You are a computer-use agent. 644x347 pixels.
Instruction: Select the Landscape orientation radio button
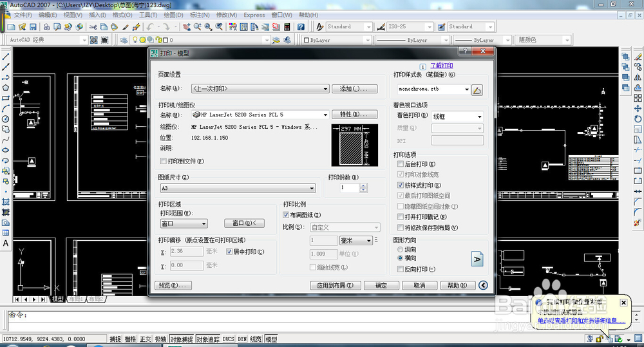tap(400, 258)
